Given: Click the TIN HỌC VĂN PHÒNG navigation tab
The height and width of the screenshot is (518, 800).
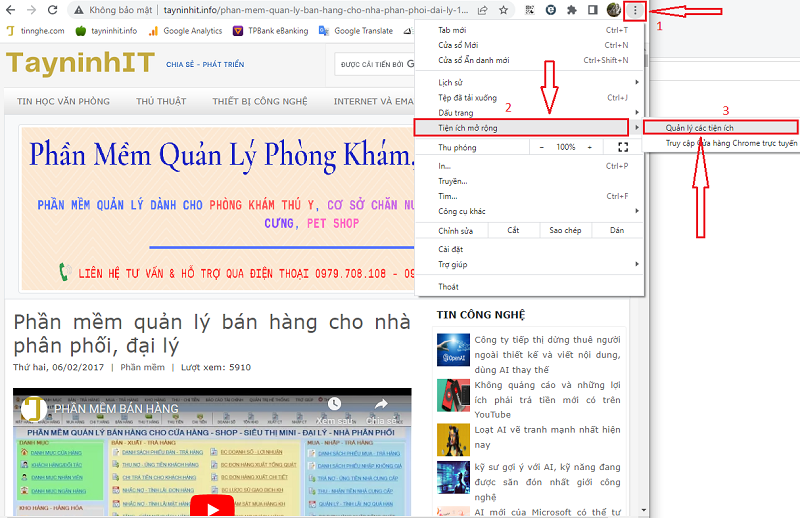Looking at the screenshot, I should (63, 101).
